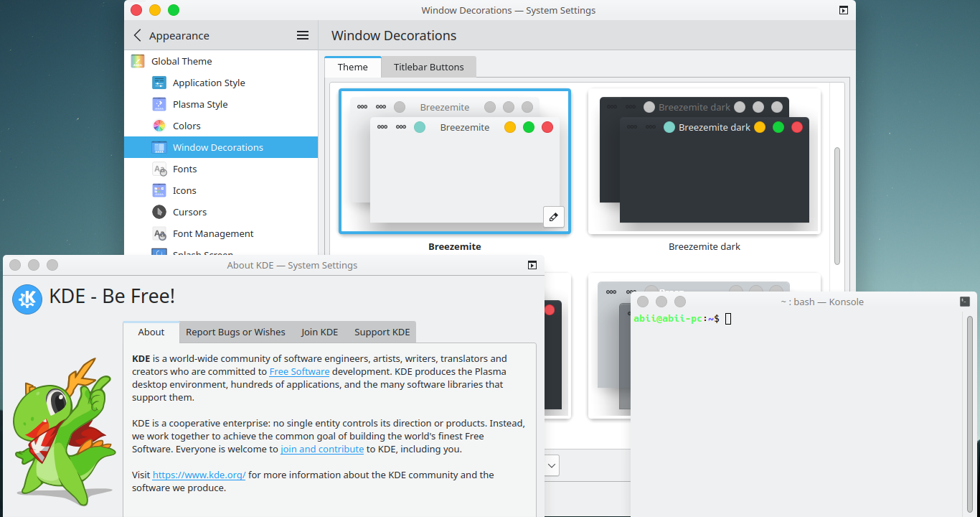Open the Fonts settings page
The width and height of the screenshot is (980, 517).
tap(221, 169)
